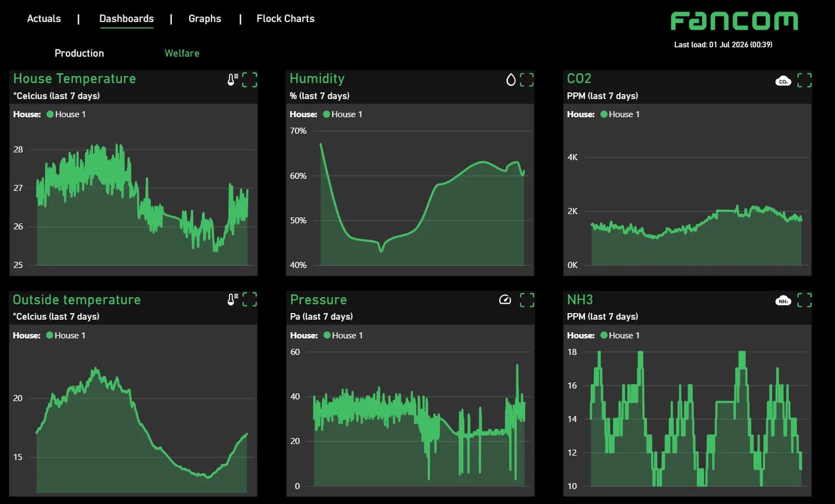Click the Last load timestamp text
This screenshot has height=504, width=835.
click(723, 45)
